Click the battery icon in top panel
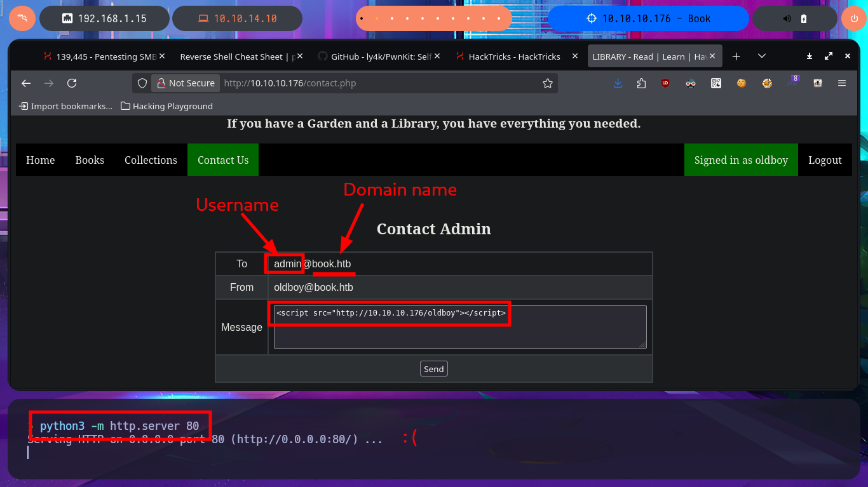Viewport: 868px width, 487px height. (804, 18)
